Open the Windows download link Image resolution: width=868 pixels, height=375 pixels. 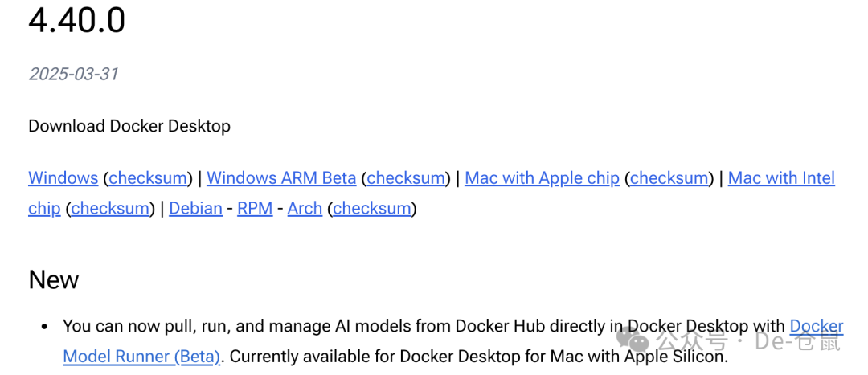tap(63, 178)
